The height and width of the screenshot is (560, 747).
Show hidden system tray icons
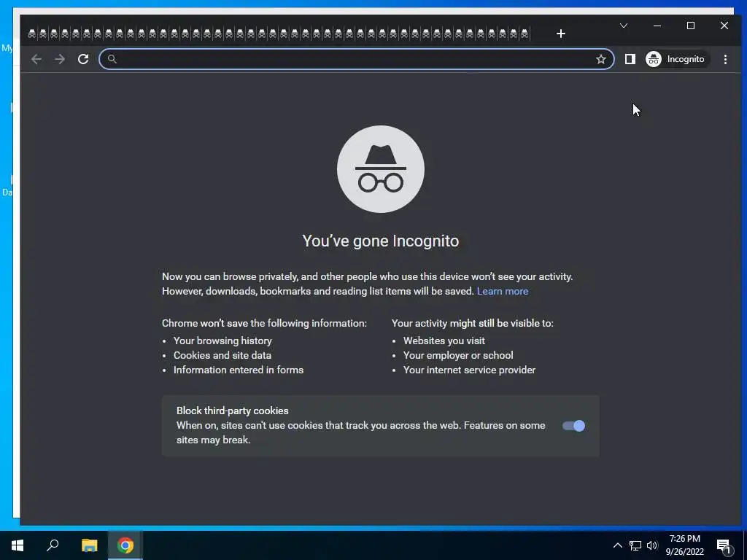617,545
